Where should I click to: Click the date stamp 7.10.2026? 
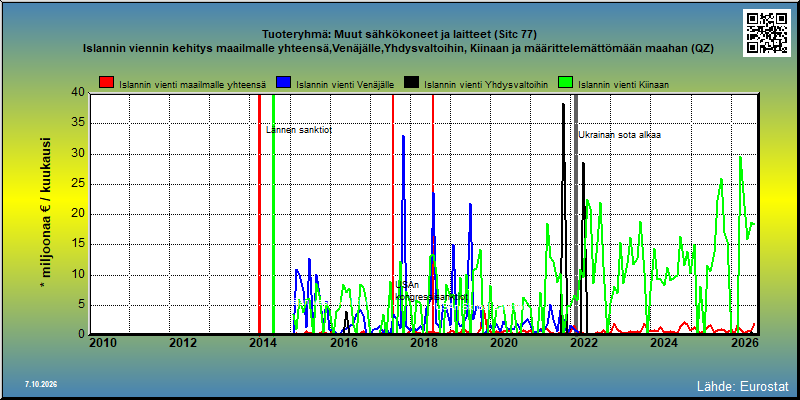pyautogui.click(x=41, y=384)
